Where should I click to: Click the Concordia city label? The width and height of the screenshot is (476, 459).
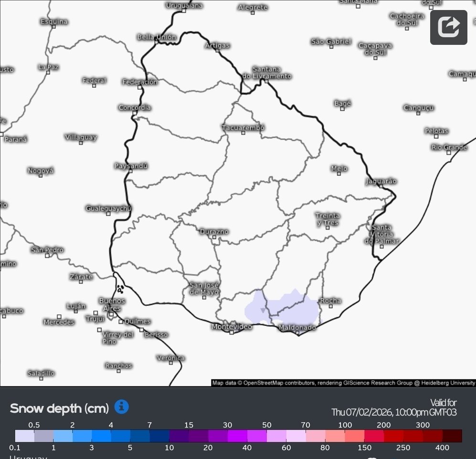(135, 107)
